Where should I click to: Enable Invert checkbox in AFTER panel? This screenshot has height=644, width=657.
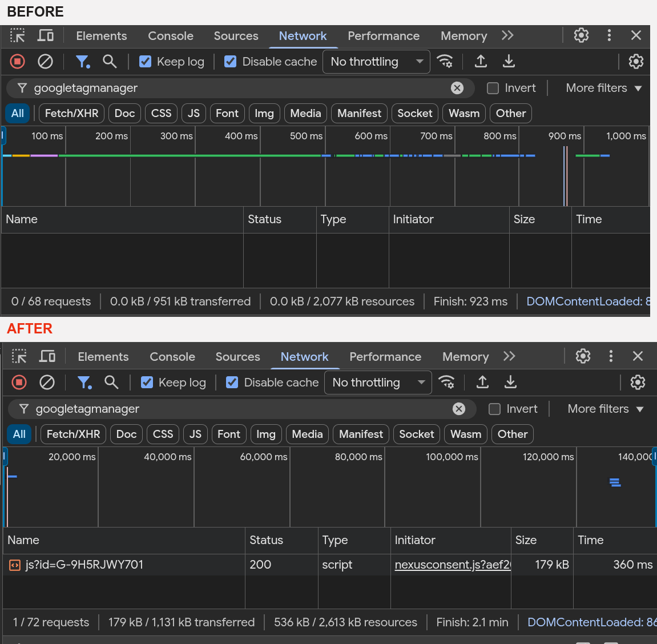[x=494, y=409]
